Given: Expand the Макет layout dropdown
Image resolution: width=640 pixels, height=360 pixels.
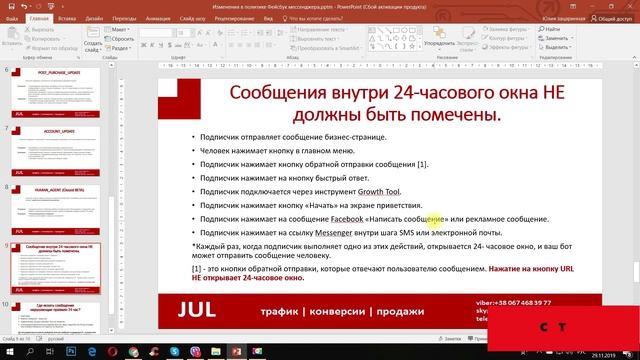Looking at the screenshot, I should 118,29.
